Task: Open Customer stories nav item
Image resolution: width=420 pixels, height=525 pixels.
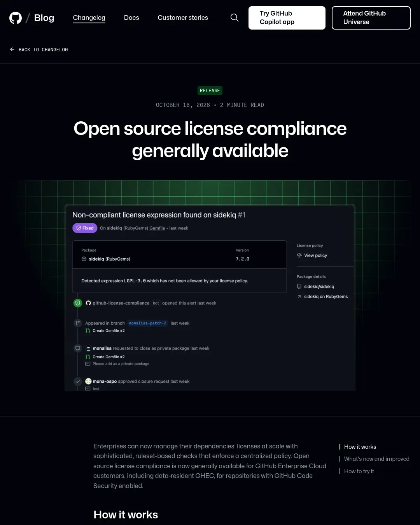Action: (x=183, y=17)
